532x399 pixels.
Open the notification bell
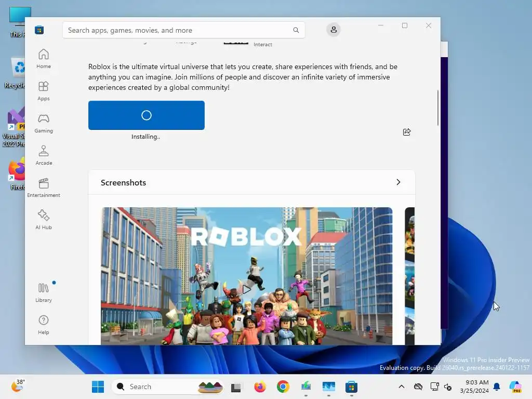pos(497,387)
